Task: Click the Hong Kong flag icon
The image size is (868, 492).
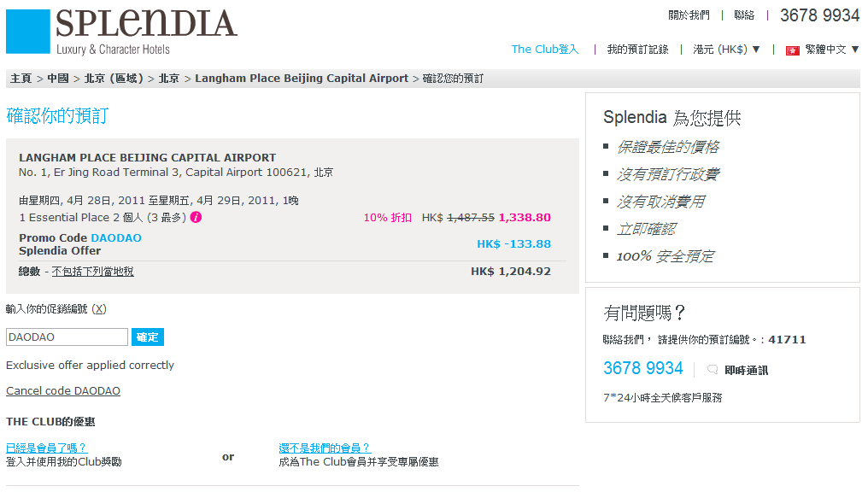Action: click(792, 50)
